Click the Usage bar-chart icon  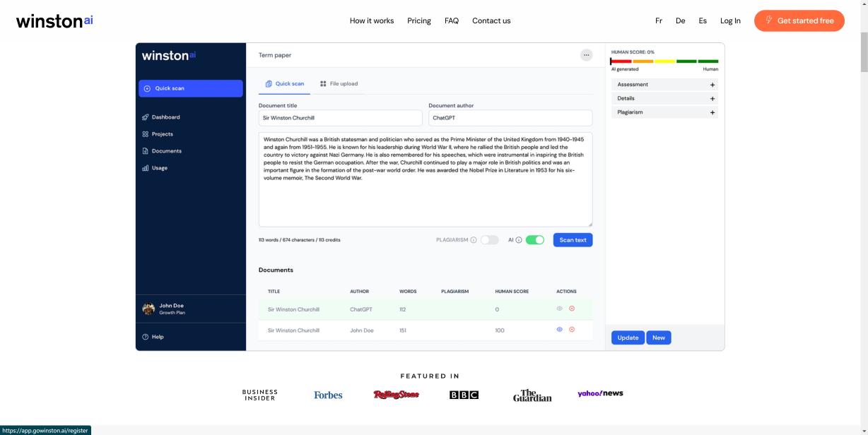[x=146, y=168]
